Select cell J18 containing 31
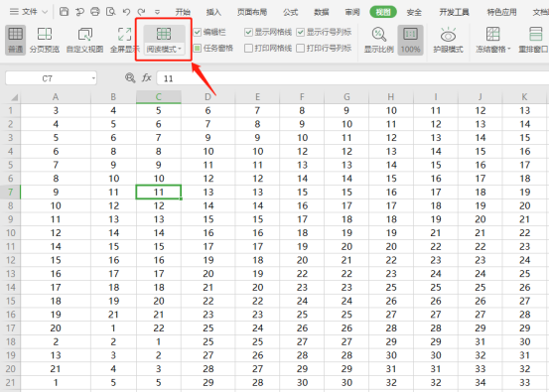The height and width of the screenshot is (392, 550). pyautogui.click(x=481, y=341)
